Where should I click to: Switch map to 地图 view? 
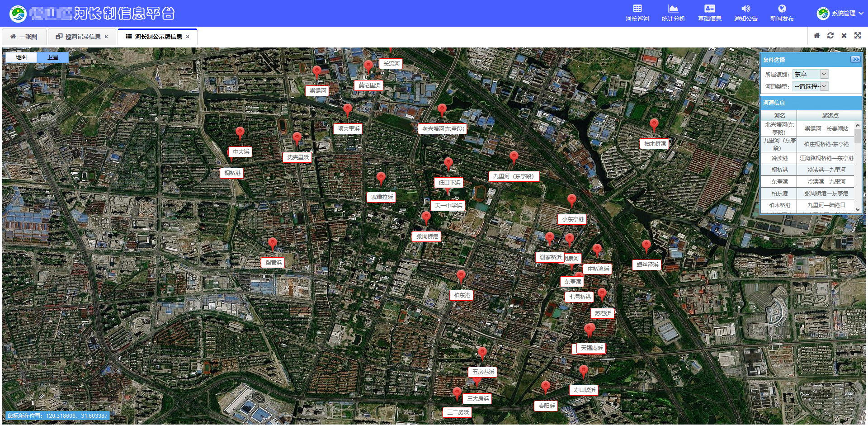[x=21, y=57]
